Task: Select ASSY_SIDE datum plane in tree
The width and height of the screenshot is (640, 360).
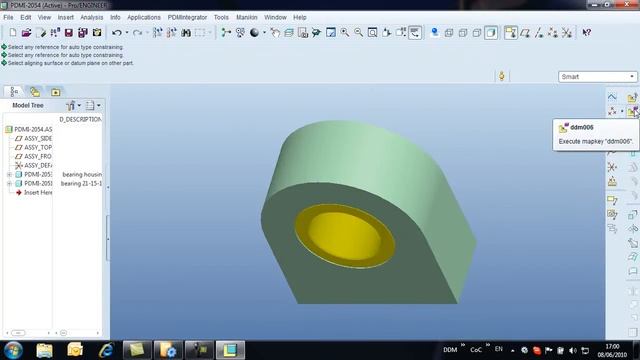Action: (x=33, y=138)
